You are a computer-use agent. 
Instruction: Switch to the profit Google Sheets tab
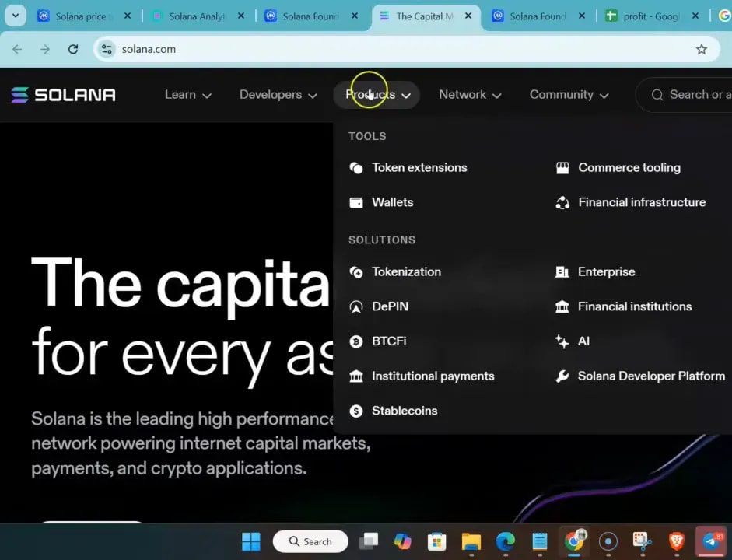click(x=650, y=16)
